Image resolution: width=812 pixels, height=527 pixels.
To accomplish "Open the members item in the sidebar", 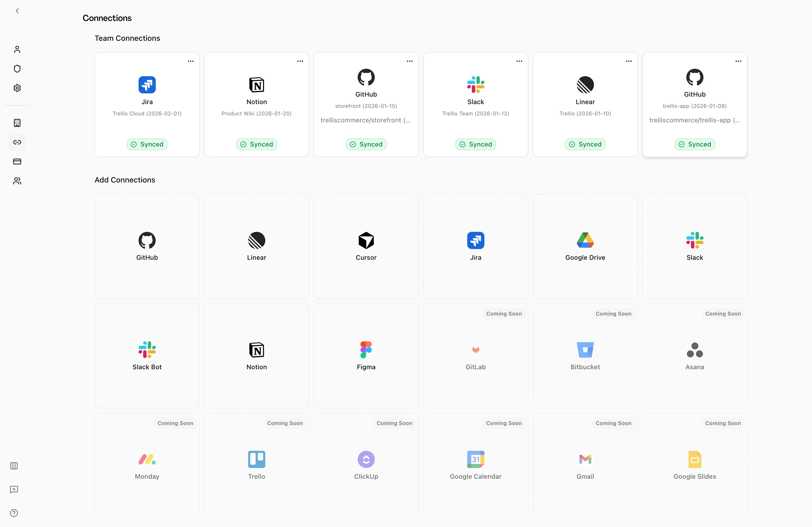I will point(17,181).
